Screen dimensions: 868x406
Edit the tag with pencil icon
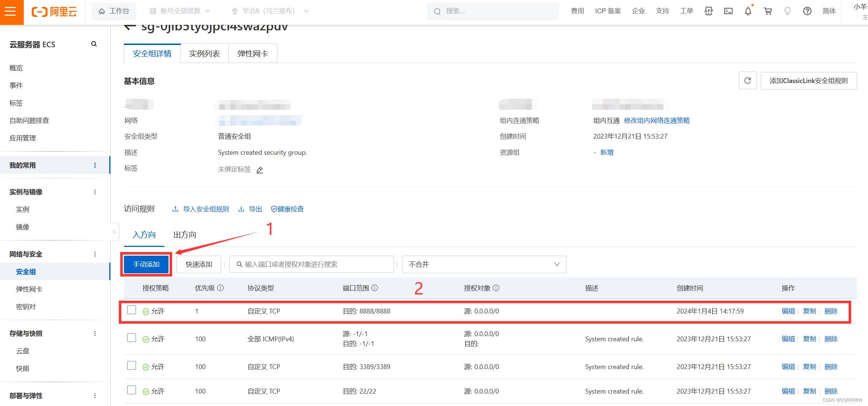[260, 170]
